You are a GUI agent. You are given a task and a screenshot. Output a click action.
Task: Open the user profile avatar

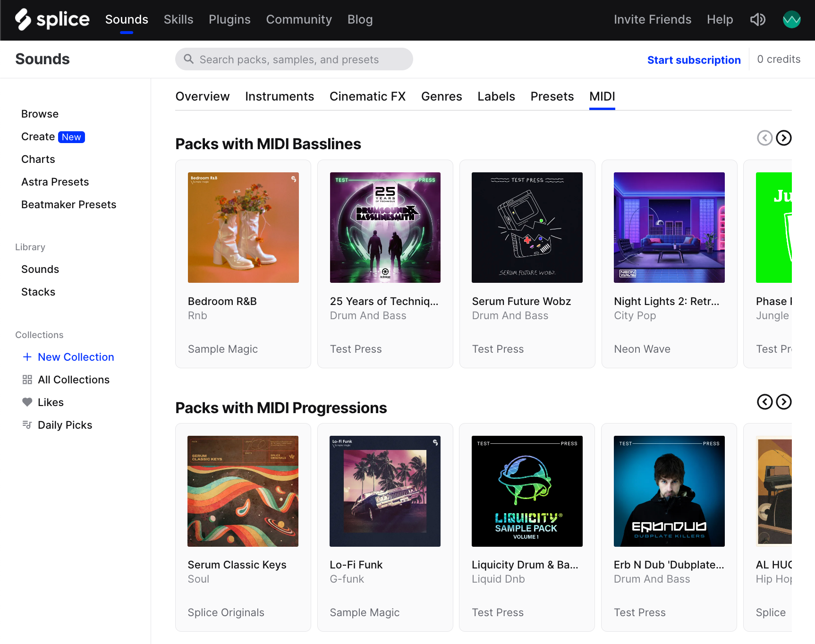[x=791, y=19]
